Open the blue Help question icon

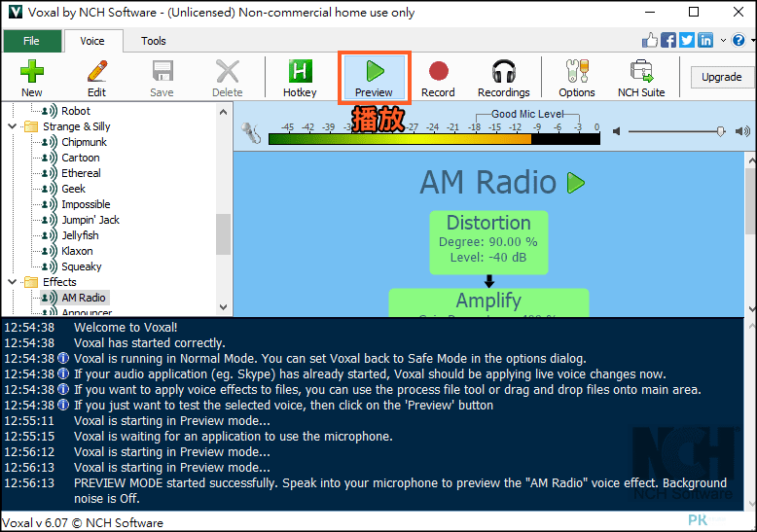(x=739, y=40)
